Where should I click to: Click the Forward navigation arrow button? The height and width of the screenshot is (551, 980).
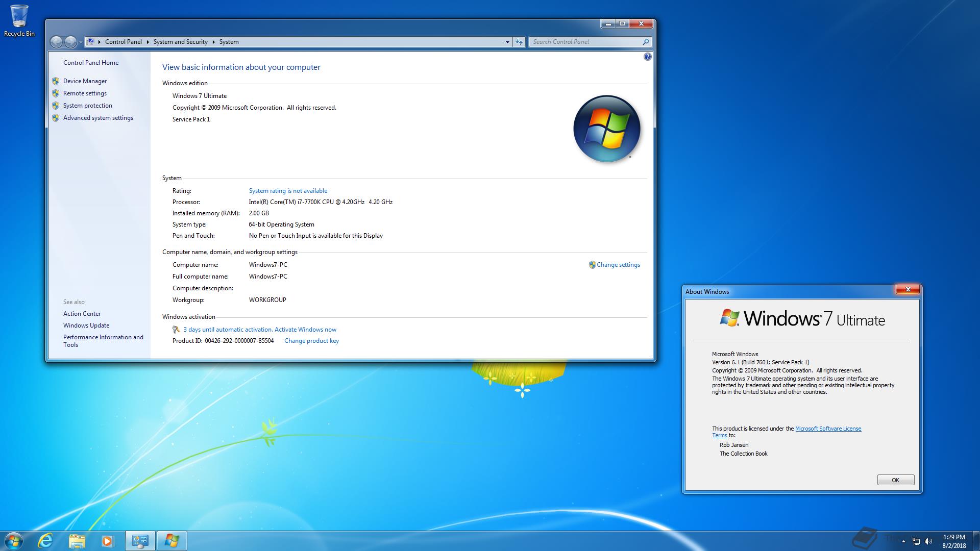tap(70, 42)
